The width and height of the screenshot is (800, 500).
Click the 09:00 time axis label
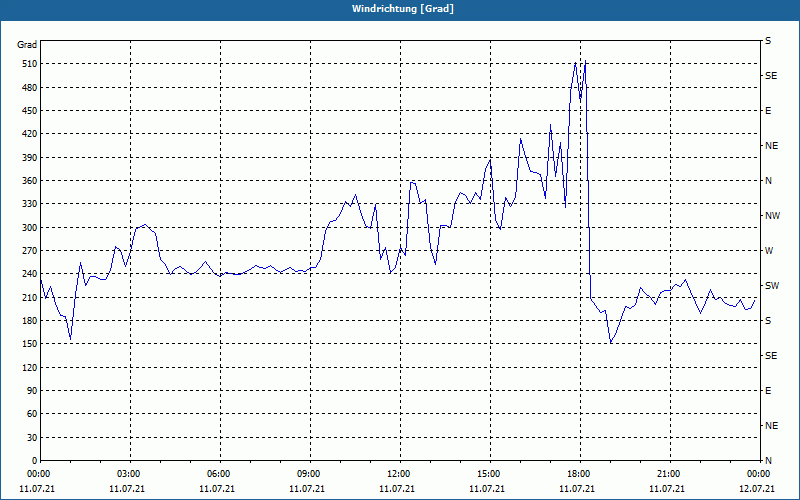coord(310,474)
